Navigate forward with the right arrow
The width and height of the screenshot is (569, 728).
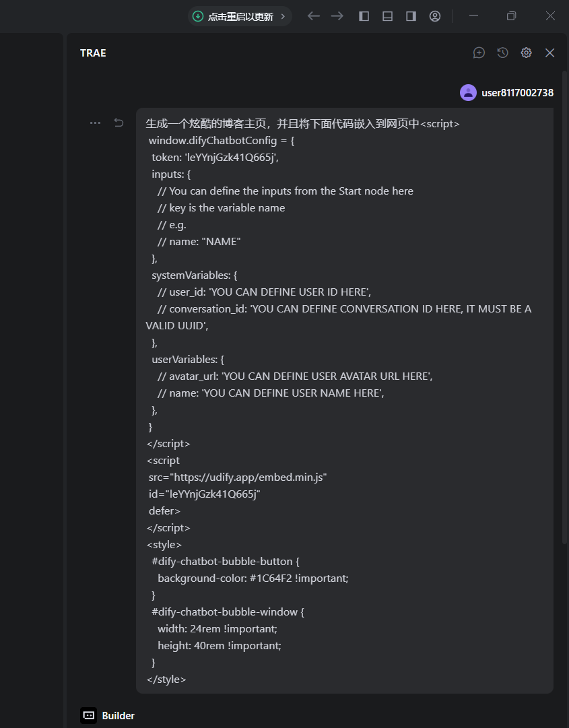(x=337, y=16)
